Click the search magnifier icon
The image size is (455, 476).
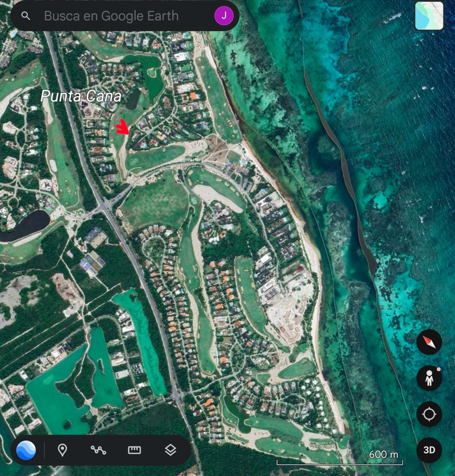tap(26, 16)
